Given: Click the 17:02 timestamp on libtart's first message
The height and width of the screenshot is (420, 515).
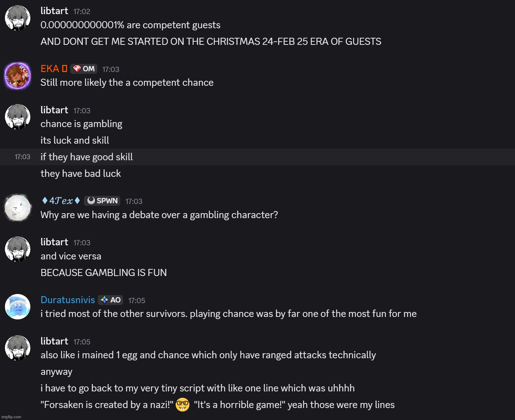Looking at the screenshot, I should click(82, 11).
